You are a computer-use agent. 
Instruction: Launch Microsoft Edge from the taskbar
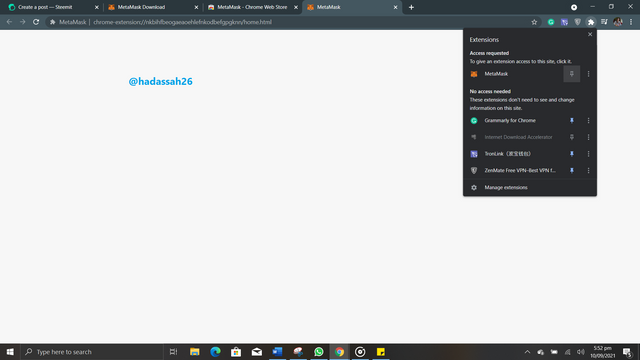click(x=216, y=351)
